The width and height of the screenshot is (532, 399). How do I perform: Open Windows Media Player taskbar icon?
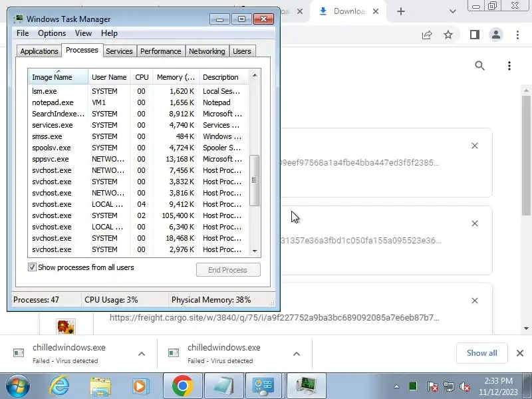coord(140,386)
